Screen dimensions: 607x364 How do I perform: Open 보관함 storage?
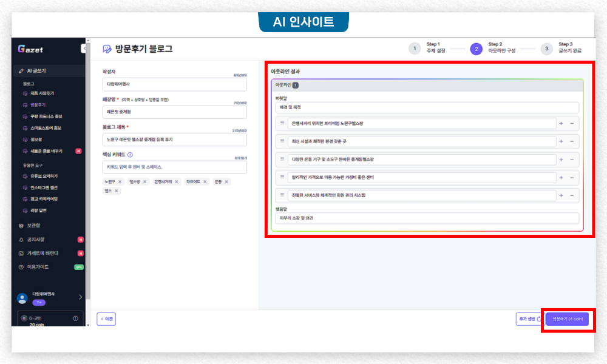pyautogui.click(x=33, y=226)
